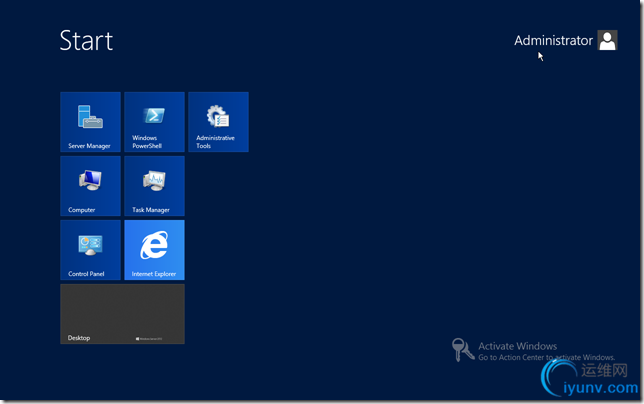Click the Administrator account picture
Image resolution: width=644 pixels, height=404 pixels.
click(x=607, y=40)
